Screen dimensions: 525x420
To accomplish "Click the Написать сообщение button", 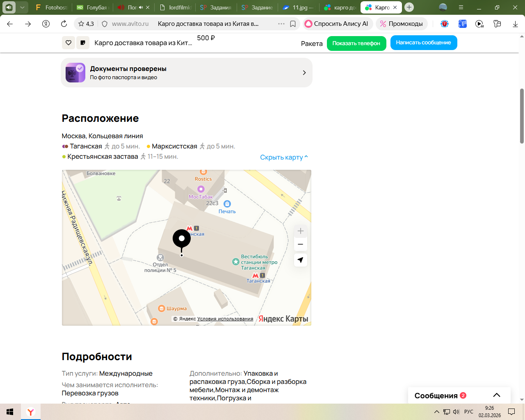I will [423, 43].
